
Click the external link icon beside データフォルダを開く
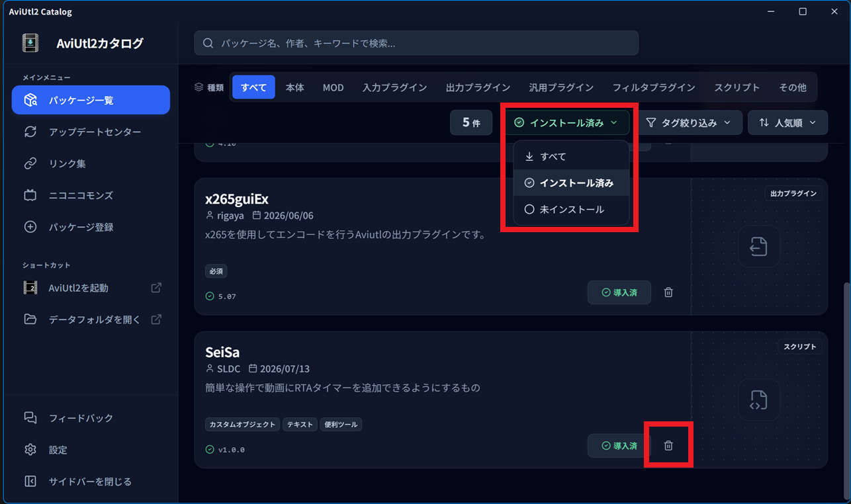click(x=156, y=319)
